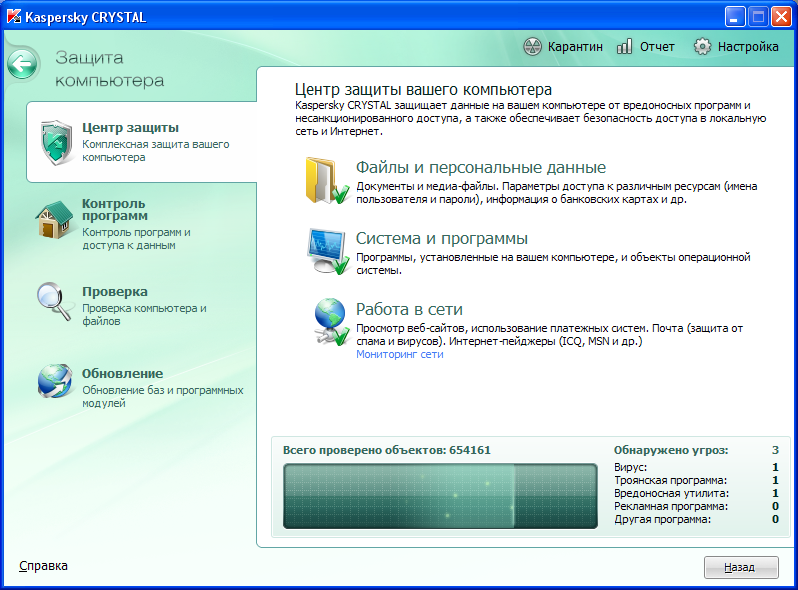Screen dimensions: 798x590
Task: Close the Kaspersky CRYSTAL window
Action: [781, 17]
